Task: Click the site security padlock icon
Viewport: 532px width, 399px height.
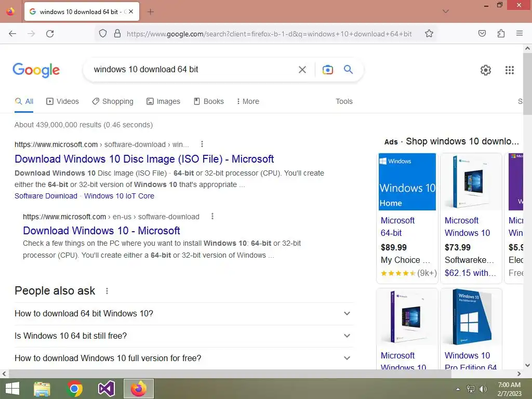Action: click(x=117, y=34)
